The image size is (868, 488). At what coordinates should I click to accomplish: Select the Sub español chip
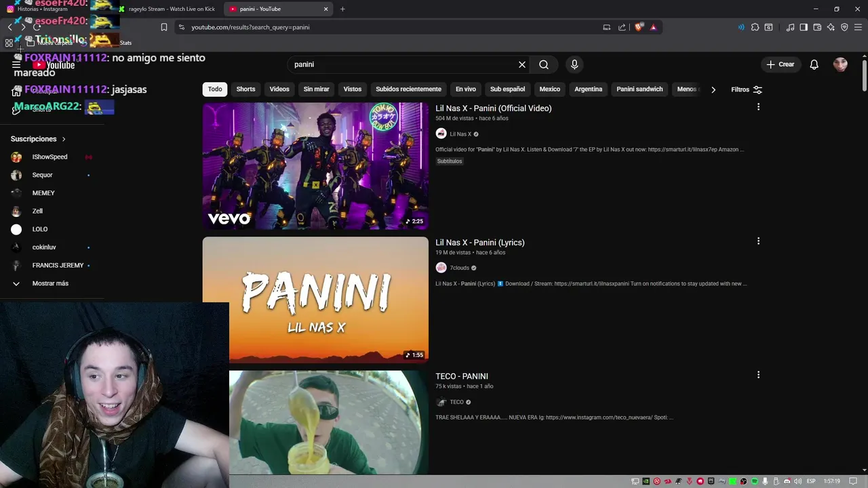[x=507, y=89]
